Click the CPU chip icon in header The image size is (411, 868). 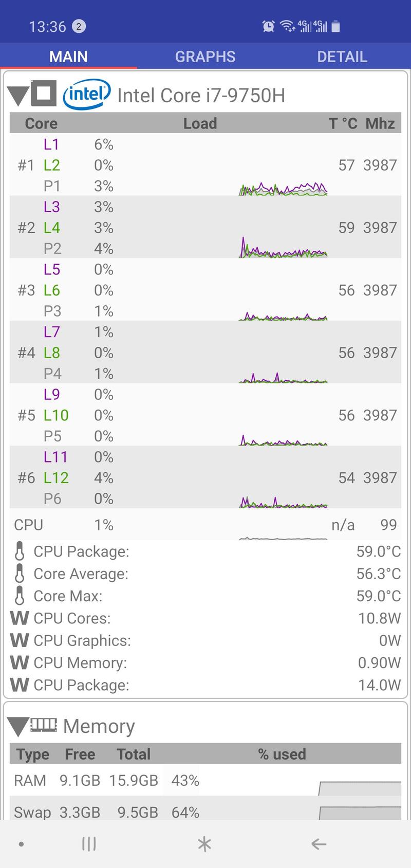(x=44, y=93)
